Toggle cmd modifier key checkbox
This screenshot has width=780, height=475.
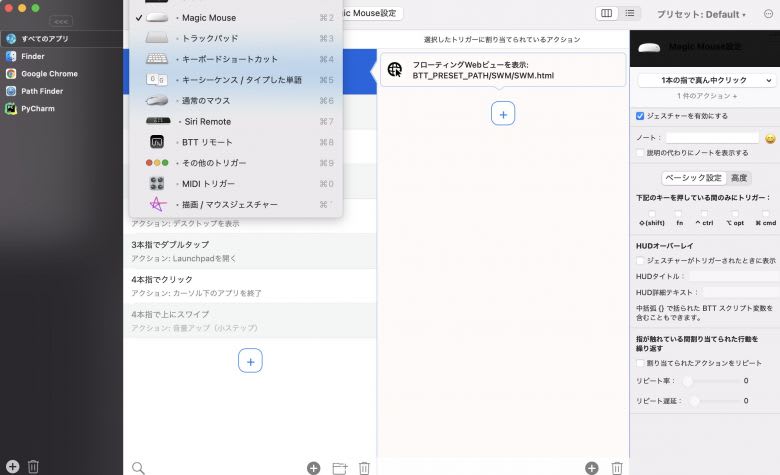point(766,214)
